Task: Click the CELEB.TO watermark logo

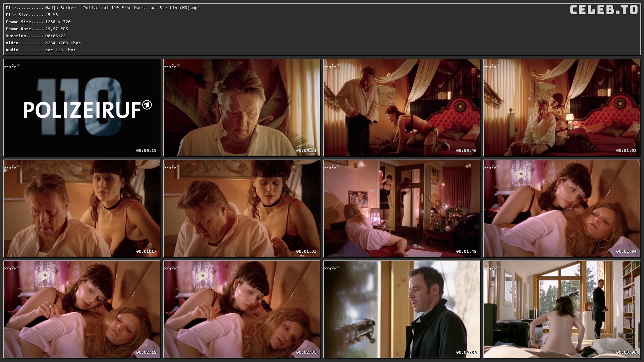Action: tap(603, 10)
